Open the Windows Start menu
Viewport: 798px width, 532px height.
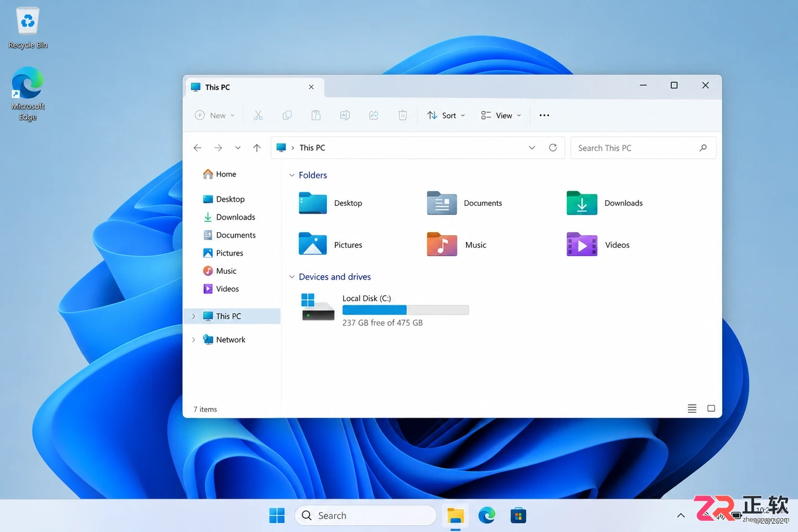pos(277,515)
